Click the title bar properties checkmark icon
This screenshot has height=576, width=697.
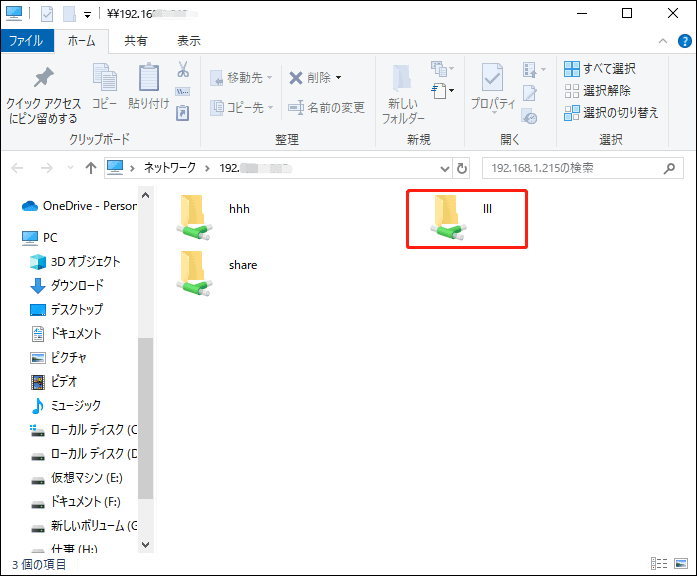tap(47, 14)
